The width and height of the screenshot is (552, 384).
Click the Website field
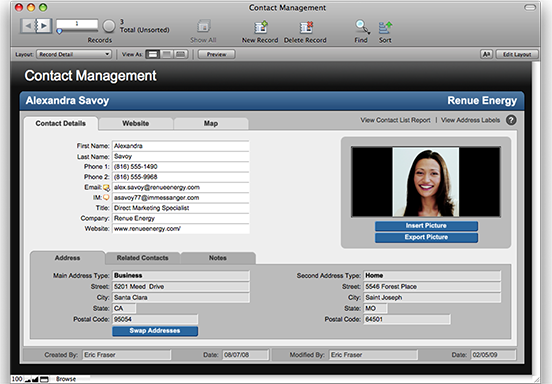point(181,228)
